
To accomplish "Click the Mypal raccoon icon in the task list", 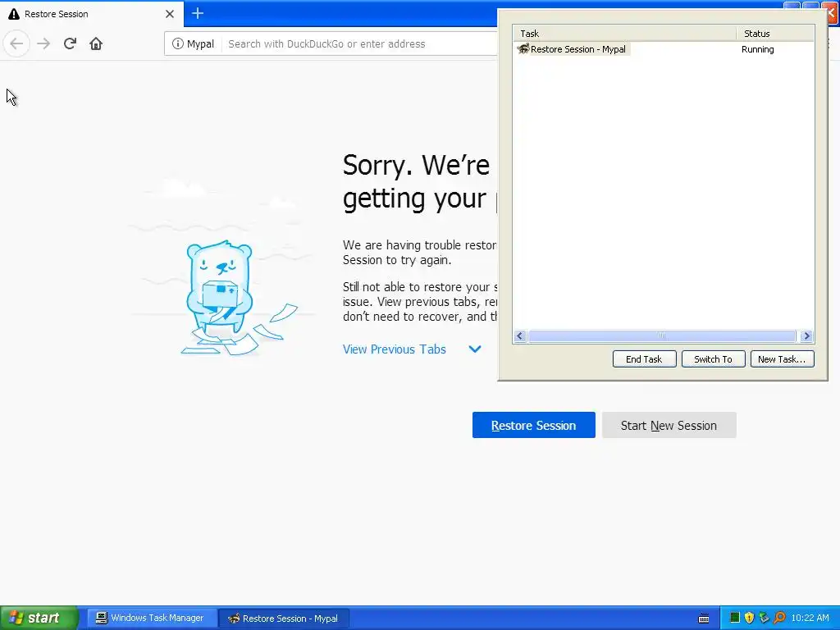I will [523, 49].
